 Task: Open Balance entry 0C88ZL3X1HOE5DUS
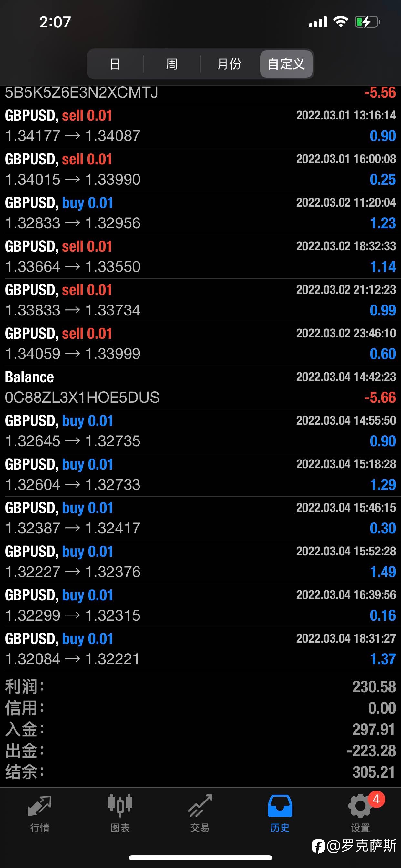point(200,387)
